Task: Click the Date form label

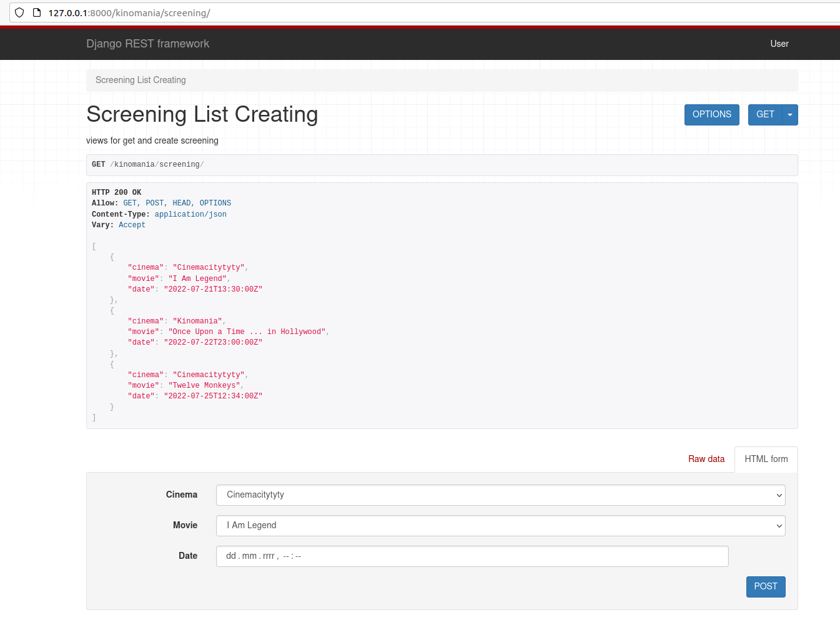Action: pyautogui.click(x=188, y=556)
